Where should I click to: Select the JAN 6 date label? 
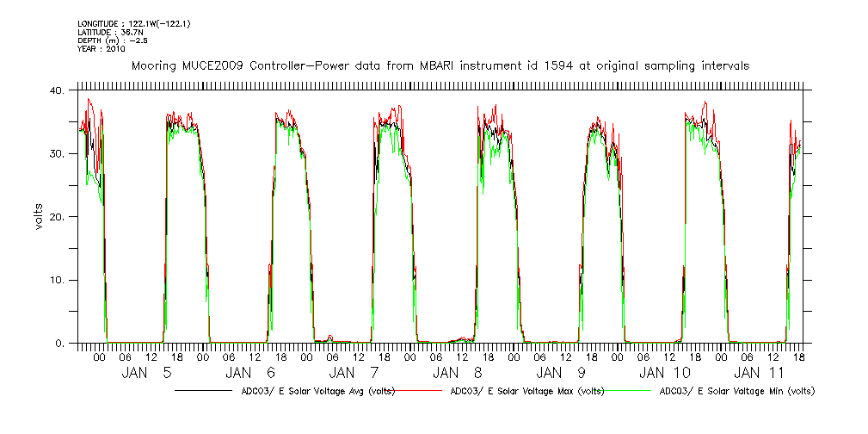click(249, 373)
